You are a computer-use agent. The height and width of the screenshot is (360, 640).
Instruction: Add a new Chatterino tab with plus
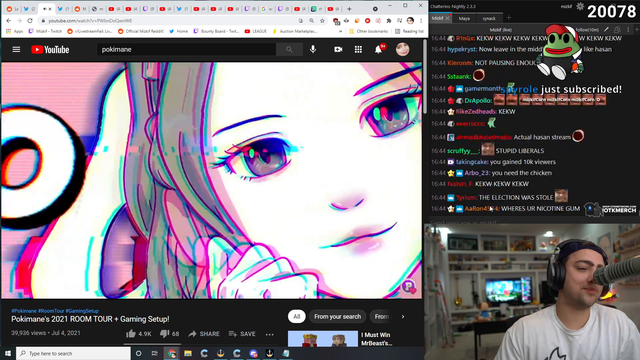pyautogui.click(x=509, y=18)
